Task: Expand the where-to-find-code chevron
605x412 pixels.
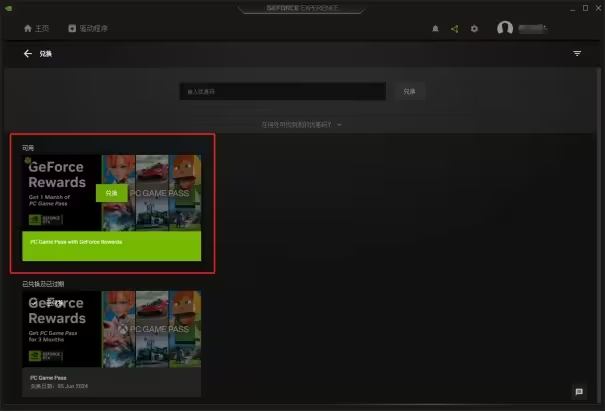Action: 339,125
